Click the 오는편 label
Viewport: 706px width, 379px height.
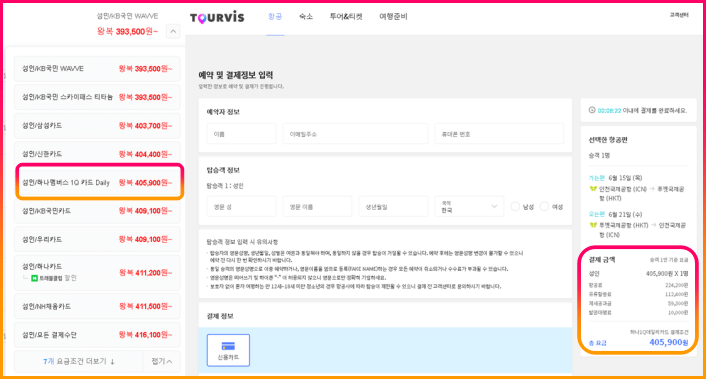[597, 214]
